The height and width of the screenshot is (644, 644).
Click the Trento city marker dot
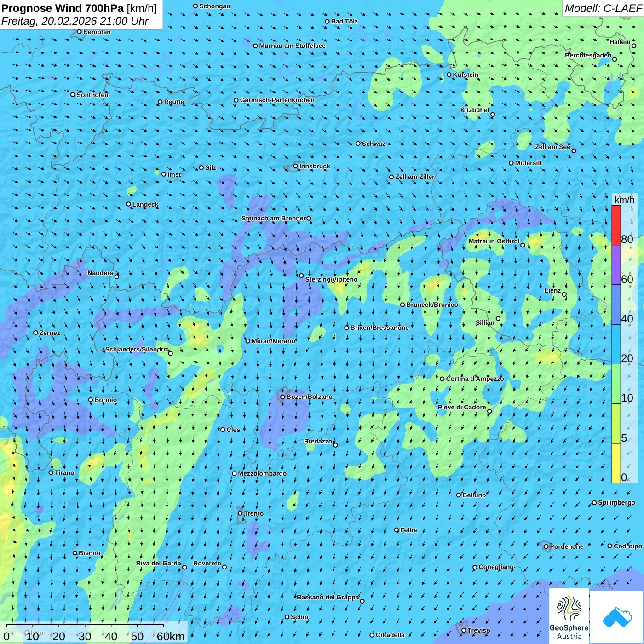coord(240,513)
